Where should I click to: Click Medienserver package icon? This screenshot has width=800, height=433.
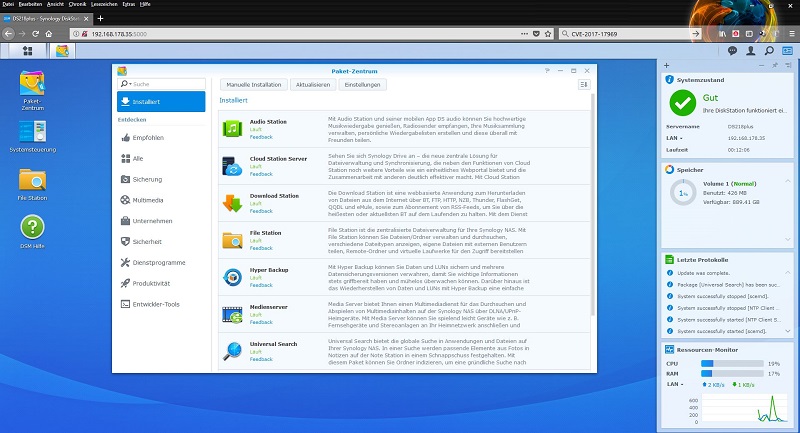(x=232, y=314)
